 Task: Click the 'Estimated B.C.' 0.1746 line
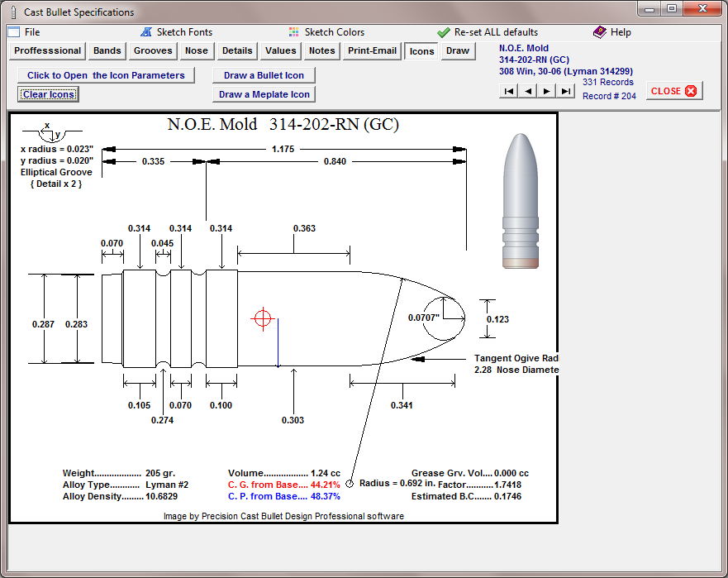coord(466,497)
